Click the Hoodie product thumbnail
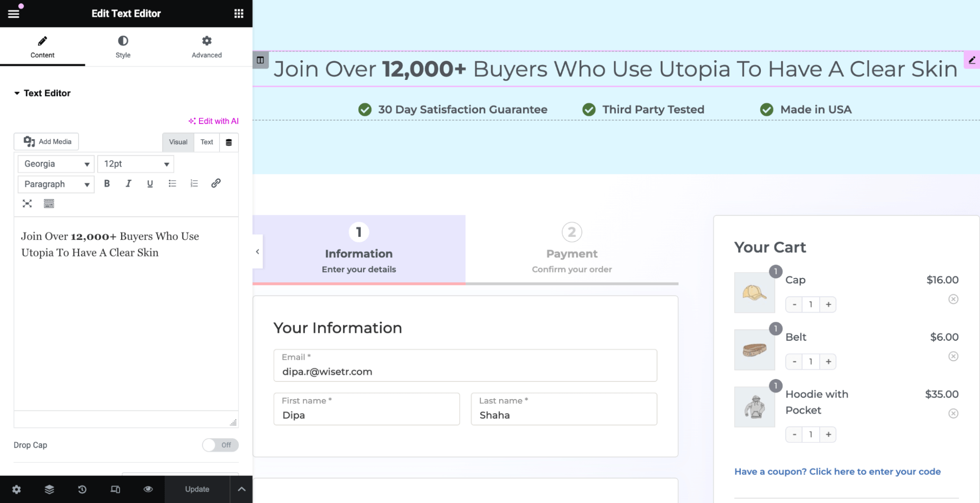The image size is (980, 503). coord(754,407)
